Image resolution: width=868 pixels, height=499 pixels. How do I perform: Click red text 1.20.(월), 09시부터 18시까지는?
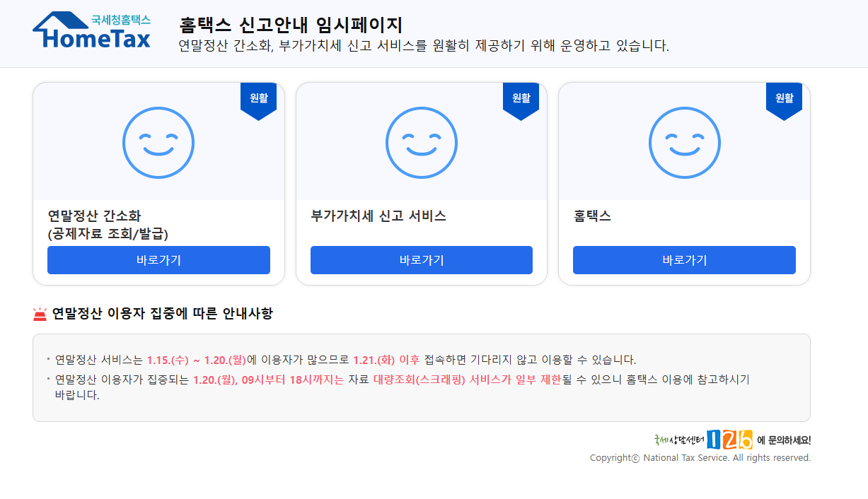pyautogui.click(x=268, y=380)
